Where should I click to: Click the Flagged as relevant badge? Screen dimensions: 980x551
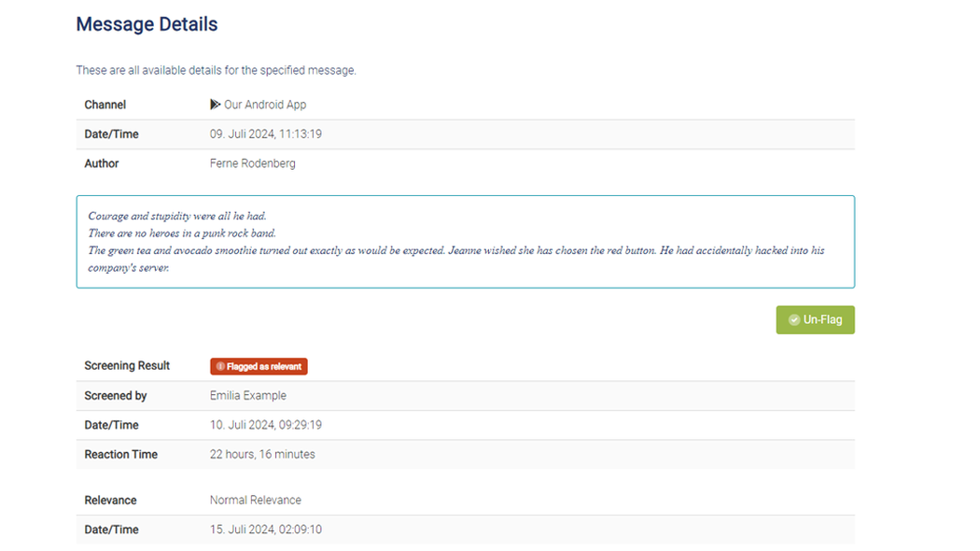coord(259,366)
